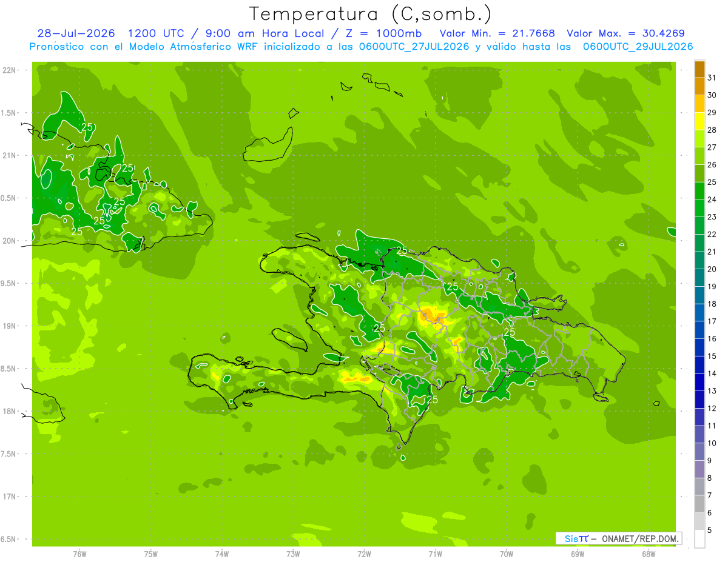Screen dimensions: 728x562
Task: Click teal legend swatch between 19 and 20
Action: pos(699,278)
